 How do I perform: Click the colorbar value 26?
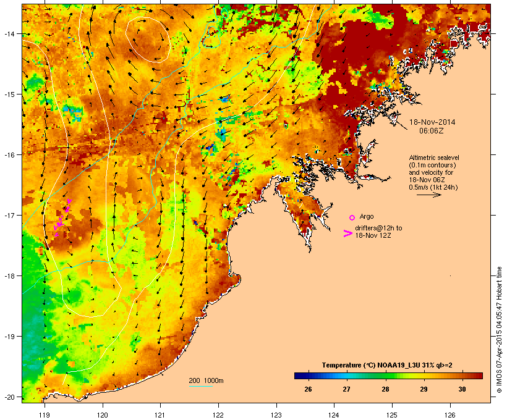point(308,389)
